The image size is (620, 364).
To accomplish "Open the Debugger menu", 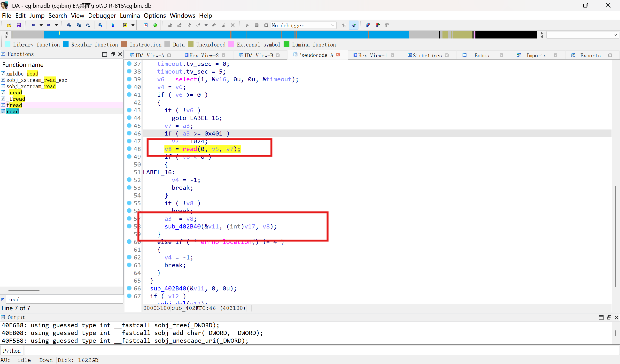I will pyautogui.click(x=102, y=15).
